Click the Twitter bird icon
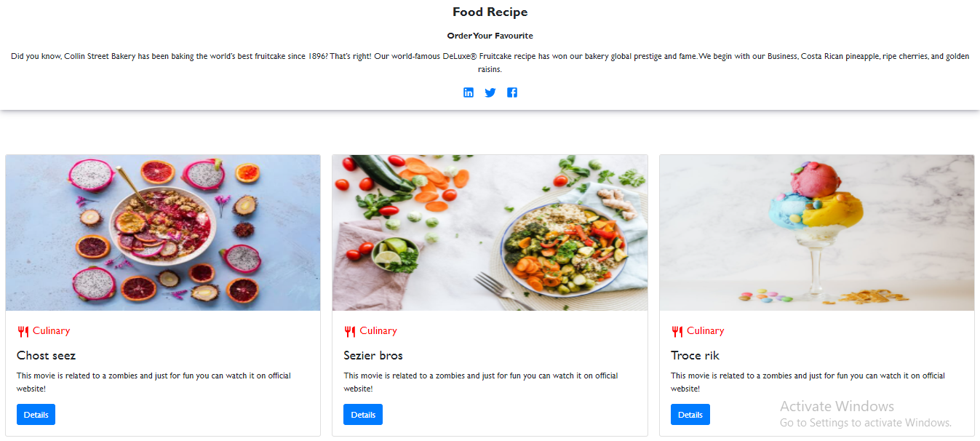The height and width of the screenshot is (441, 980). pyautogui.click(x=490, y=92)
